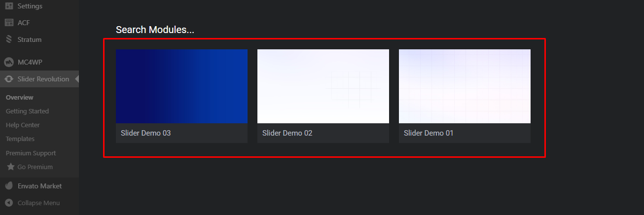Click the Settings sidebar icon
This screenshot has width=644, height=215.
9,6
